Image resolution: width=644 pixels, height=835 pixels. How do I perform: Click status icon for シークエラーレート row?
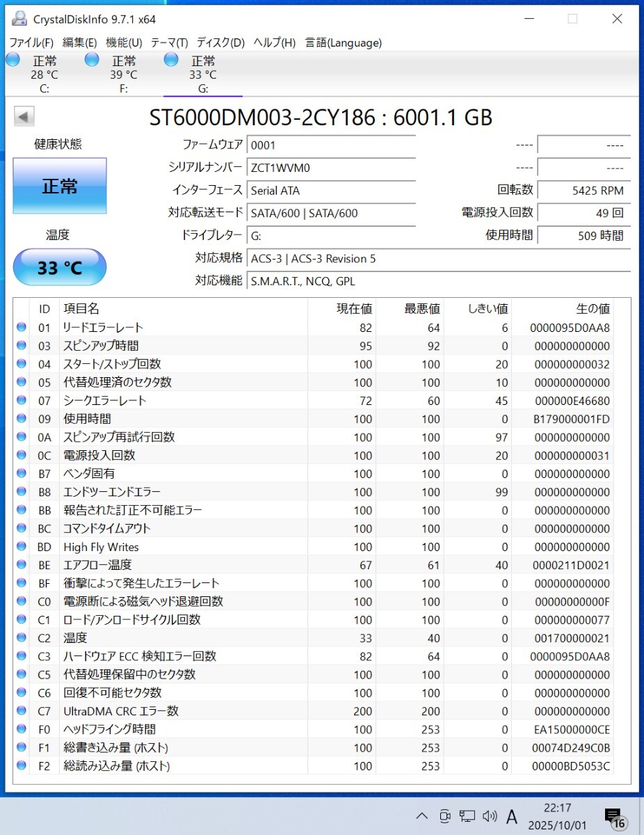pyautogui.click(x=22, y=400)
